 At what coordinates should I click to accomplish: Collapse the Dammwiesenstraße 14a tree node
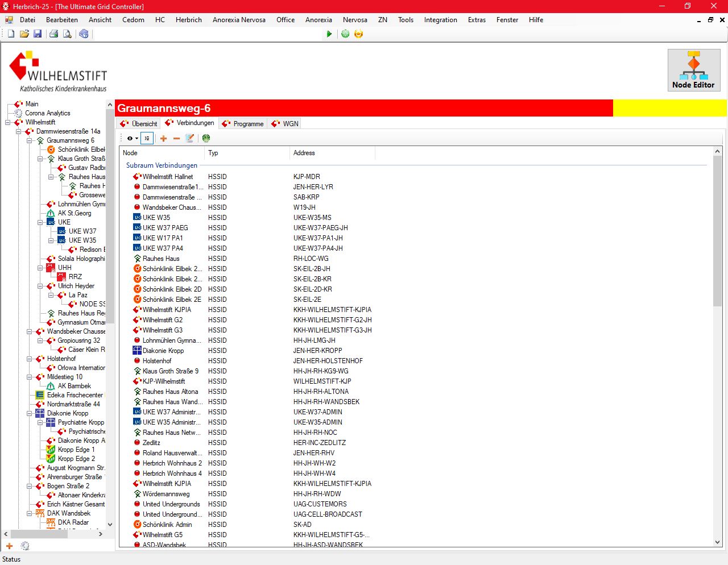click(19, 131)
